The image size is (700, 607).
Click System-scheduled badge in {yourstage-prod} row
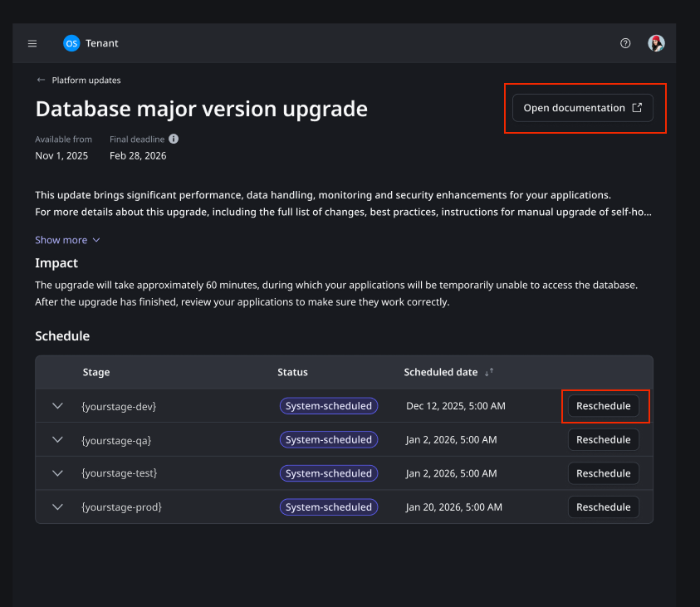tap(329, 507)
